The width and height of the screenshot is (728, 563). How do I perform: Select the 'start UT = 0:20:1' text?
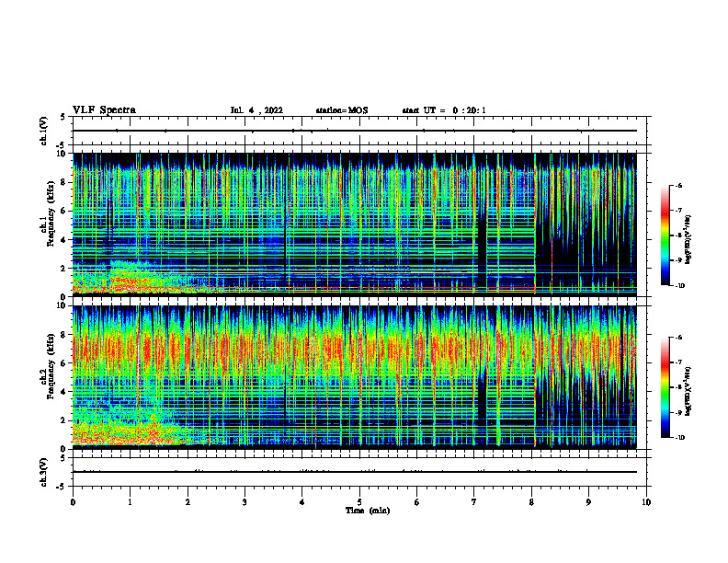[x=444, y=110]
